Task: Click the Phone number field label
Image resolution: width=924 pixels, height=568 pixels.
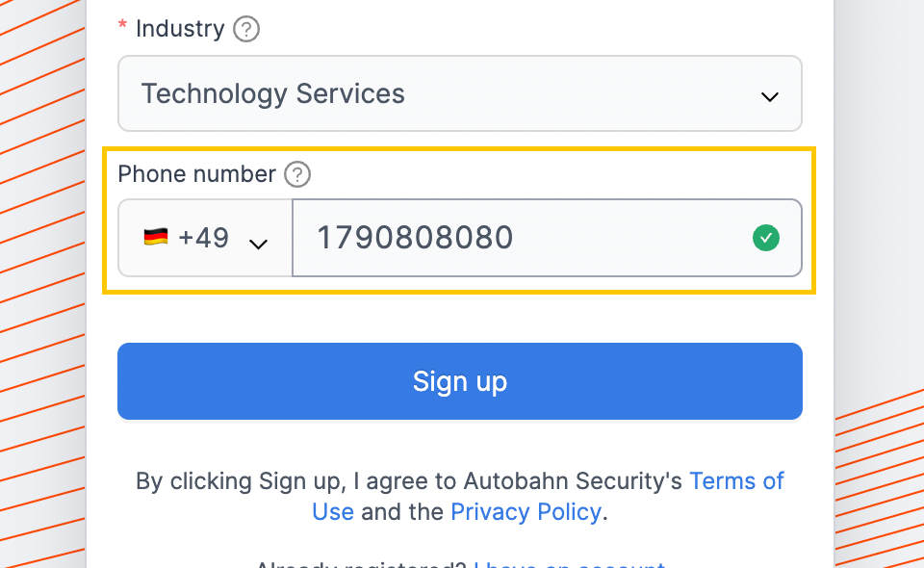Action: [x=196, y=174]
